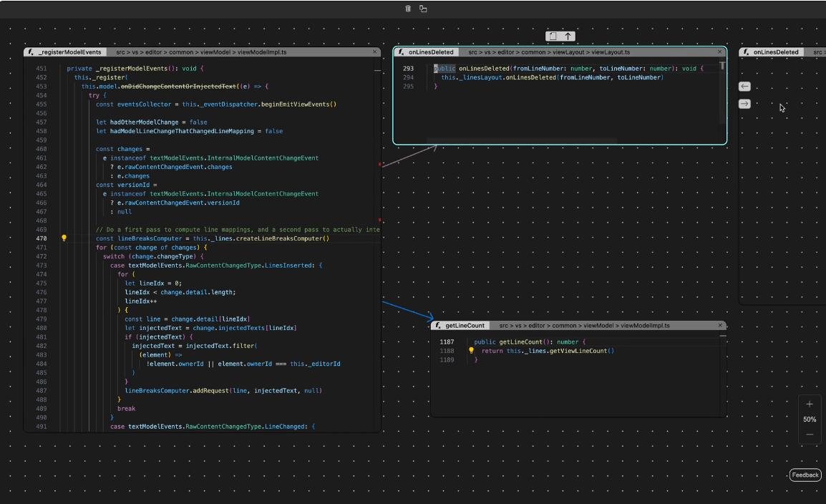Click the horizontal scrollbar at the bottom of the onLinesDeleted card
Screen dimensions: 826x504
click(x=522, y=140)
